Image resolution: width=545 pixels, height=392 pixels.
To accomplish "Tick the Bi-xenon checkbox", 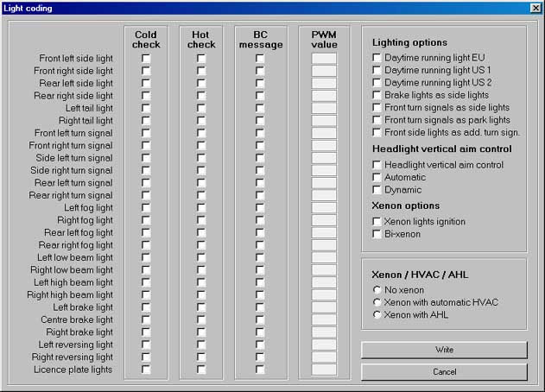I will (377, 234).
